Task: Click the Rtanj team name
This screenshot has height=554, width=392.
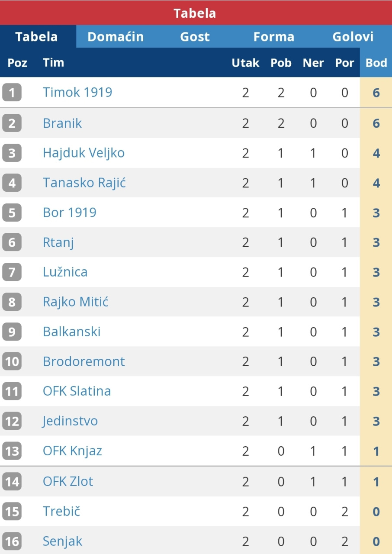Action: pyautogui.click(x=58, y=242)
